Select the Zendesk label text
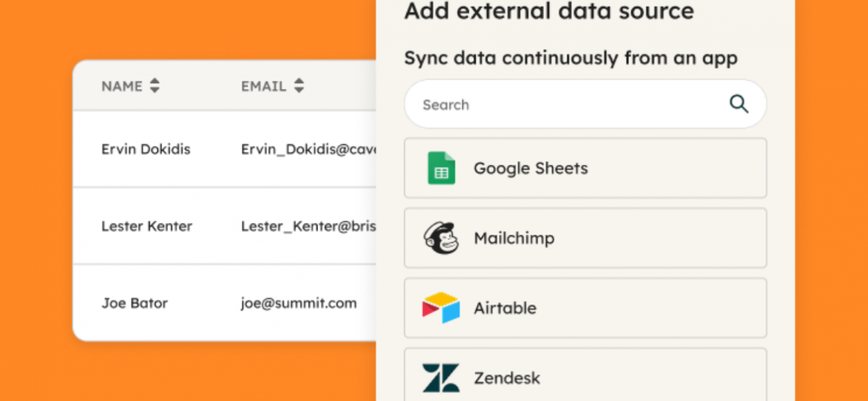The height and width of the screenshot is (401, 868). tap(507, 378)
